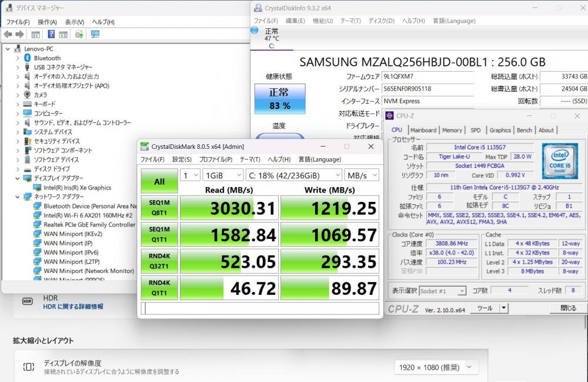Click the Realtek PCIe GbE adapter icon
Viewport: 588px width, 382px height.
[37, 224]
